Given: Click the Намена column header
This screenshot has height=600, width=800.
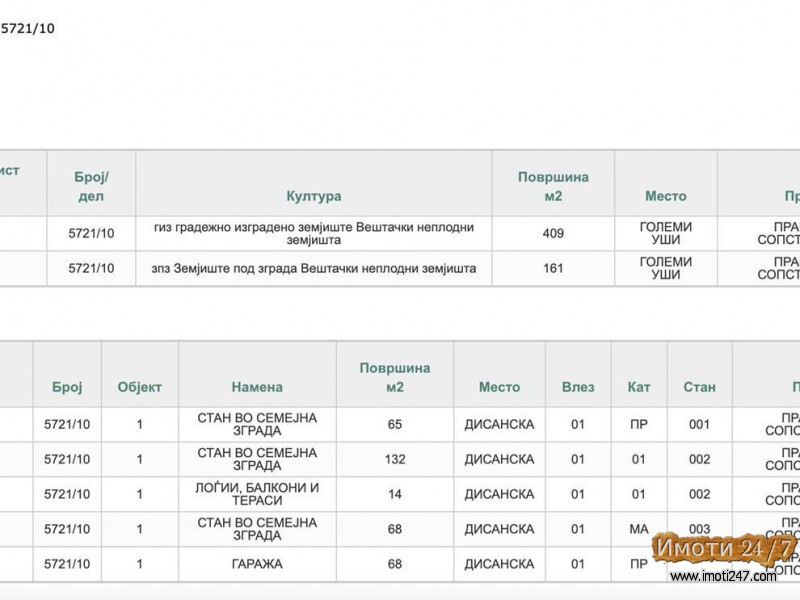Looking at the screenshot, I should click(257, 387).
